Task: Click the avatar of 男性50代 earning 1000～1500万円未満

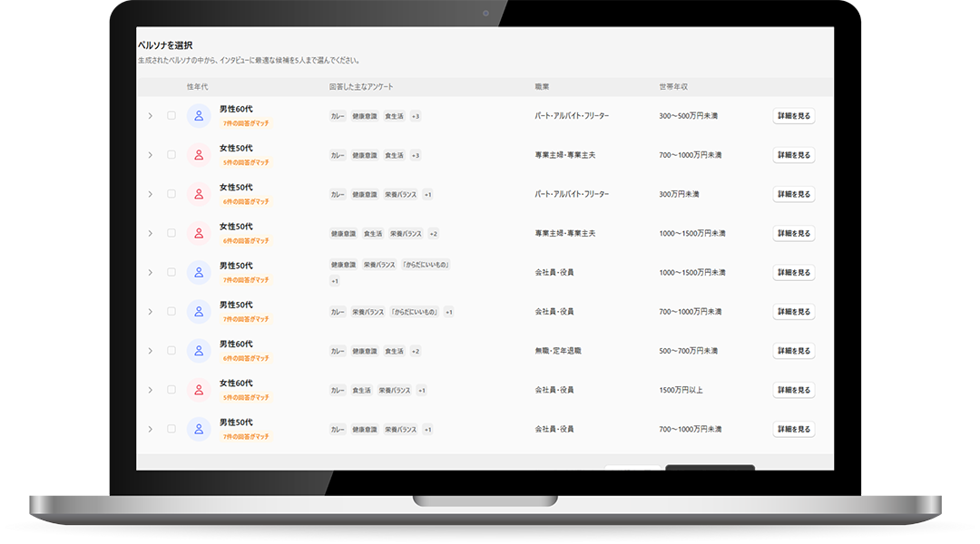Action: tap(199, 272)
